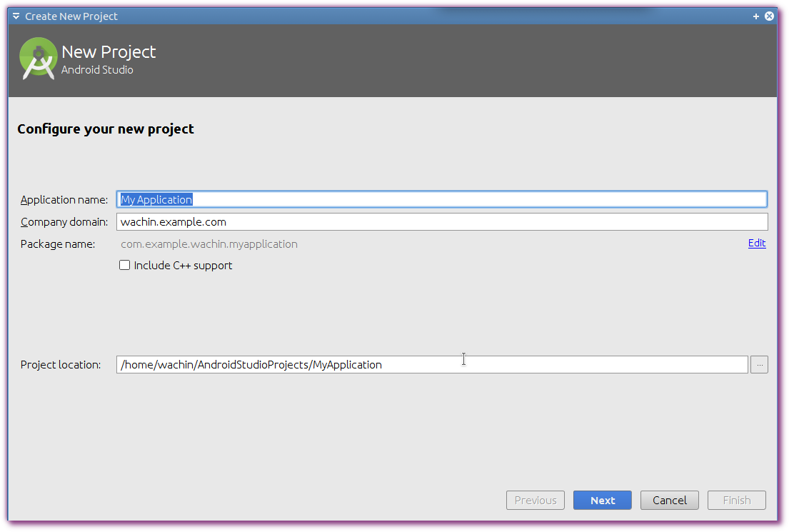The image size is (789, 532).
Task: Click the Project location label
Action: coord(61,365)
